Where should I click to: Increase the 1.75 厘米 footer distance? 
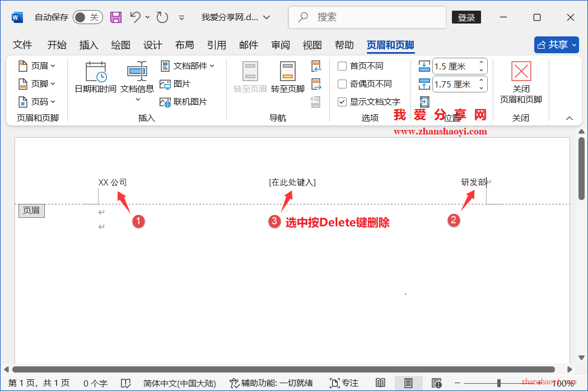(x=482, y=80)
